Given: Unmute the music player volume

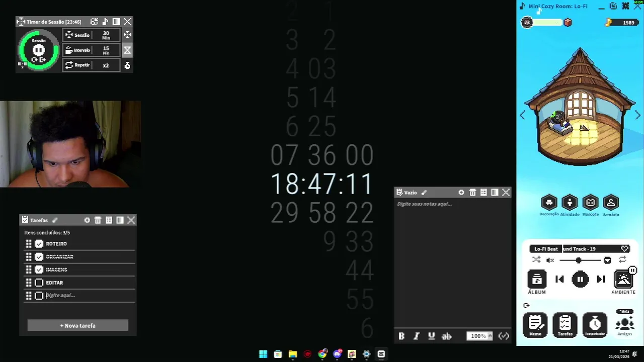Looking at the screenshot, I should click(x=550, y=260).
